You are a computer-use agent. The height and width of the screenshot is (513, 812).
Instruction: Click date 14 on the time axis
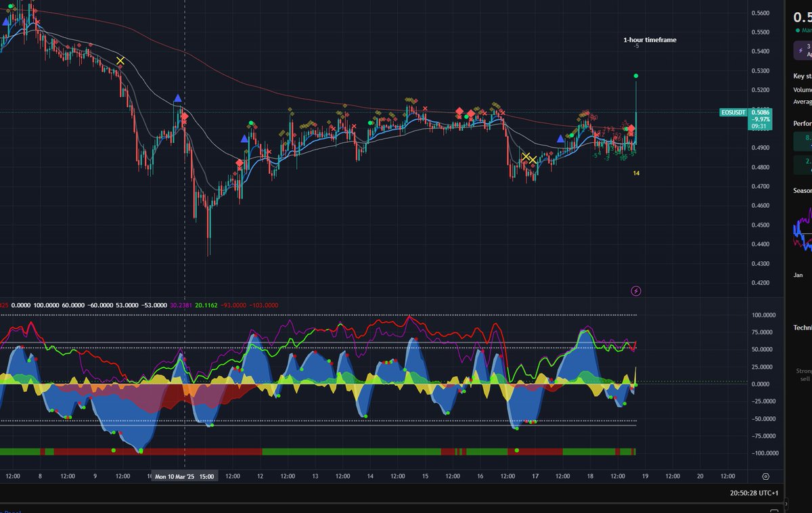[370, 476]
